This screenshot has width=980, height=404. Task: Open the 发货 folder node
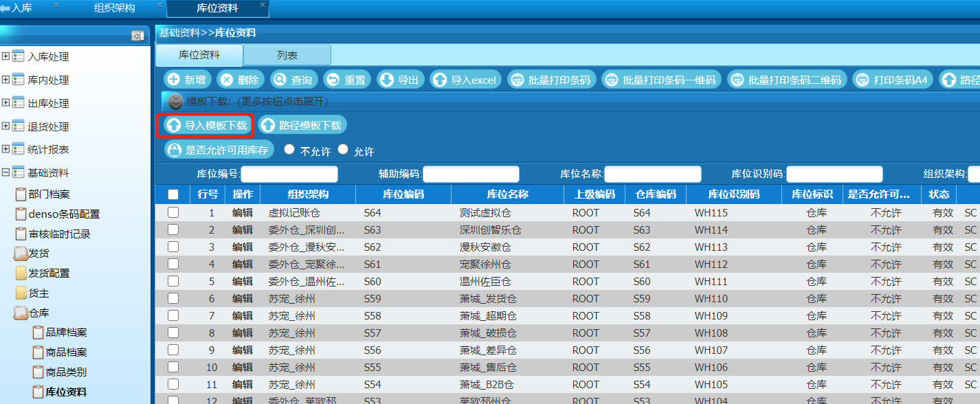(x=38, y=254)
